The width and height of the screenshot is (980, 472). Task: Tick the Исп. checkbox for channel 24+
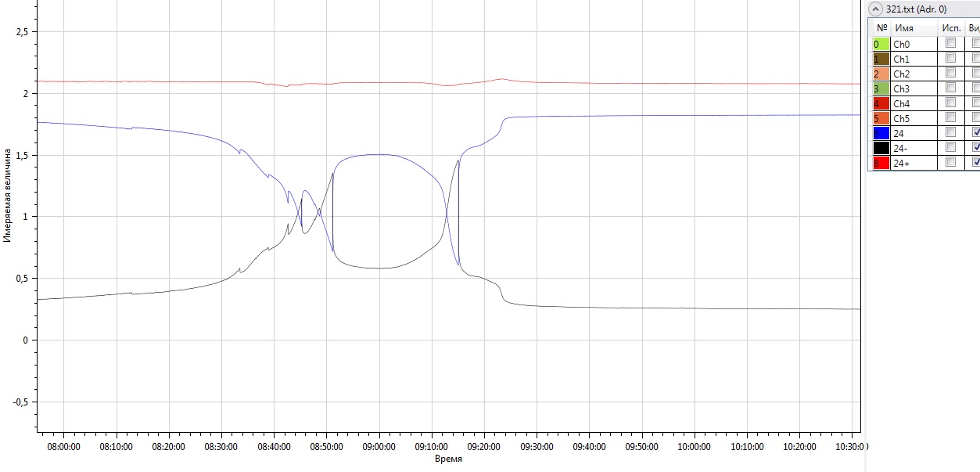950,162
